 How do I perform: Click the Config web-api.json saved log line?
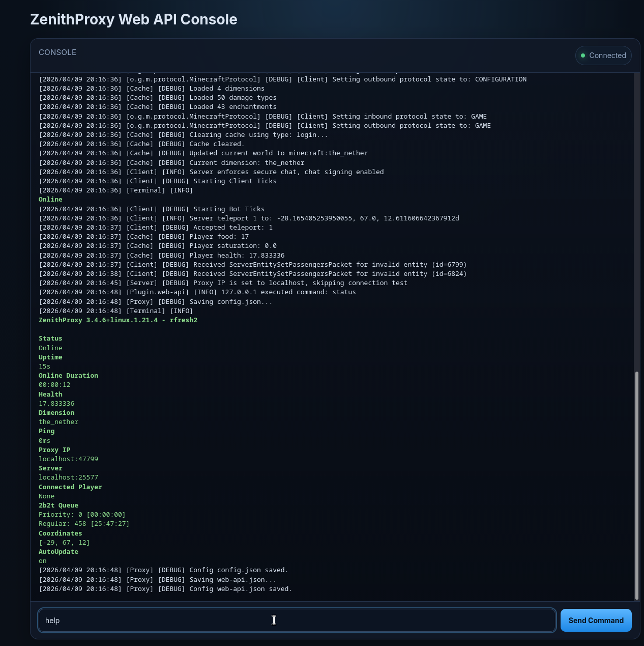165,589
